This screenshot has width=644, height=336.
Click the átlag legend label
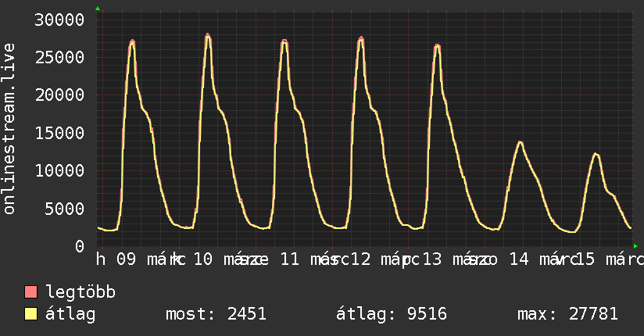coord(70,314)
